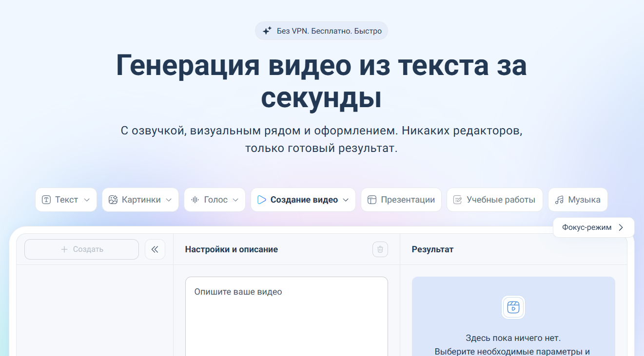Open the Презентации tab
644x356 pixels.
tap(401, 200)
